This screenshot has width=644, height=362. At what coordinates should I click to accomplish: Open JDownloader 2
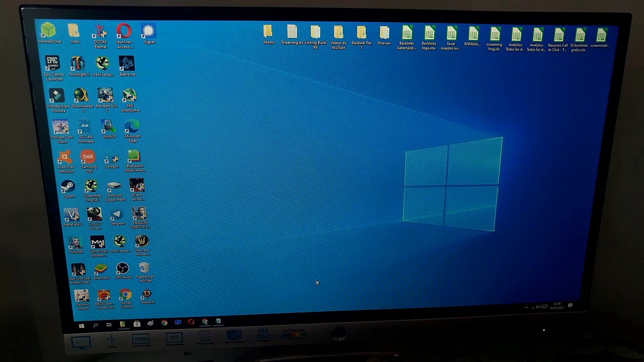coord(82,101)
